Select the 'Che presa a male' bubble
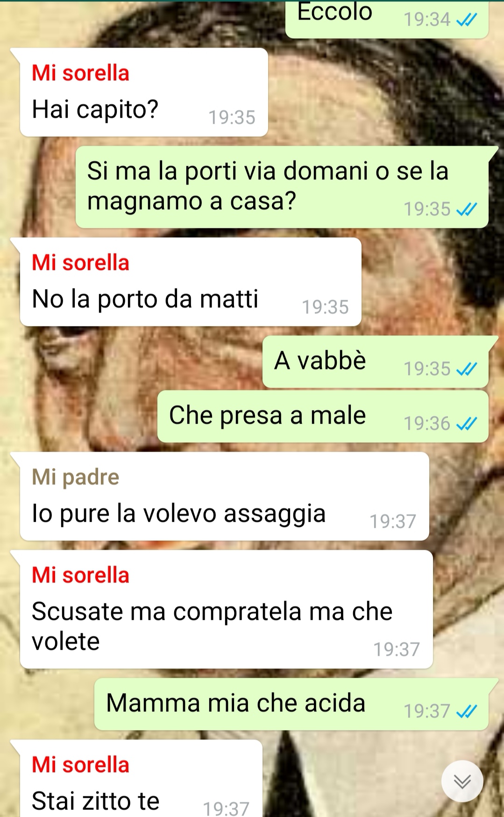This screenshot has height=817, width=504. [x=323, y=417]
